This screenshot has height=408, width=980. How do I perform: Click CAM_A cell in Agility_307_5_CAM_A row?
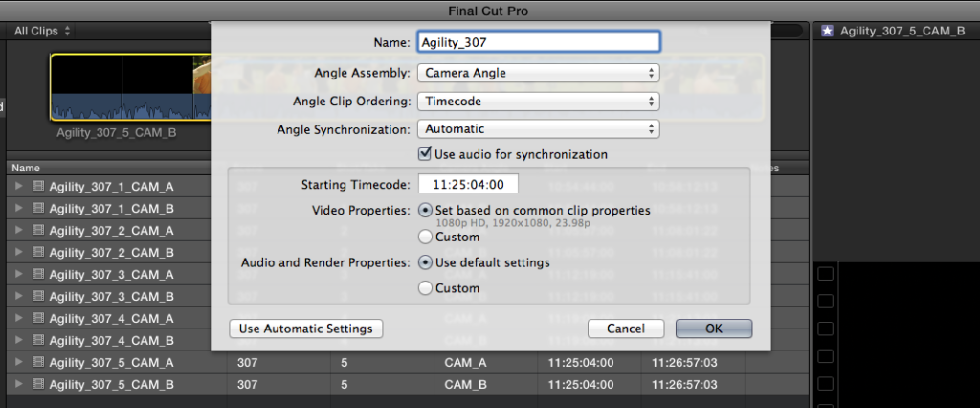pos(465,362)
